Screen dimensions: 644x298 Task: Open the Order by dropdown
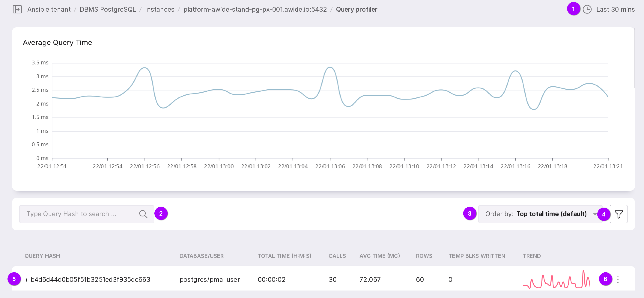point(538,214)
